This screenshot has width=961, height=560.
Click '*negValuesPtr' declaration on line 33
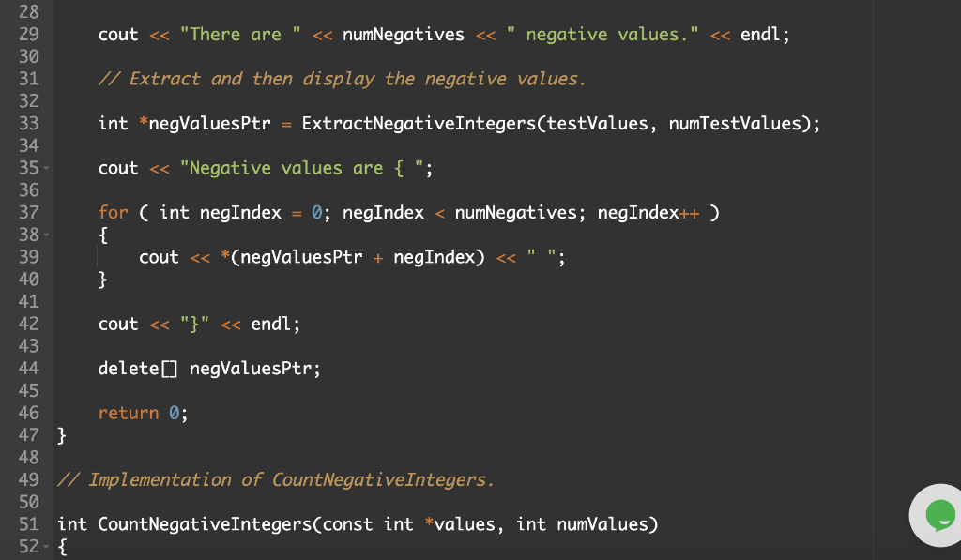pos(205,123)
